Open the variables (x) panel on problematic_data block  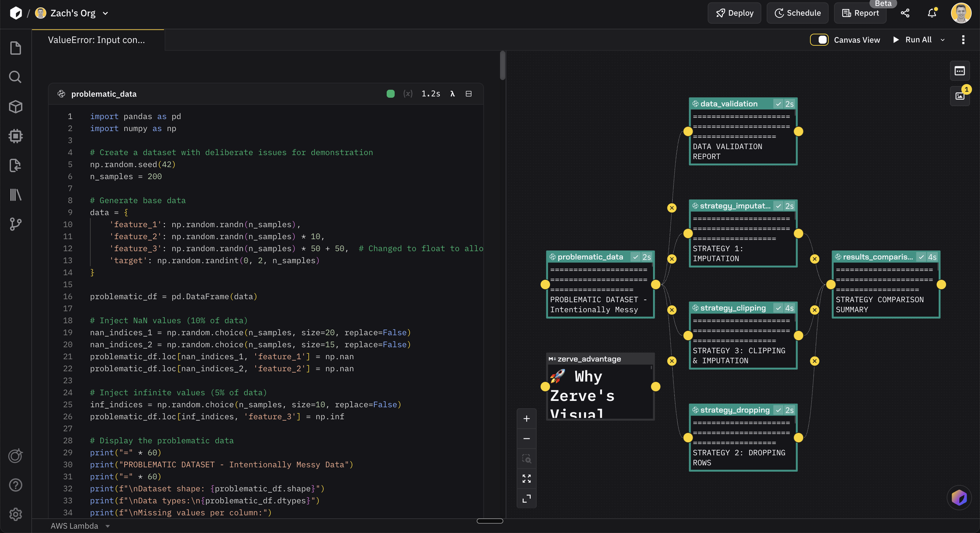[x=408, y=93]
